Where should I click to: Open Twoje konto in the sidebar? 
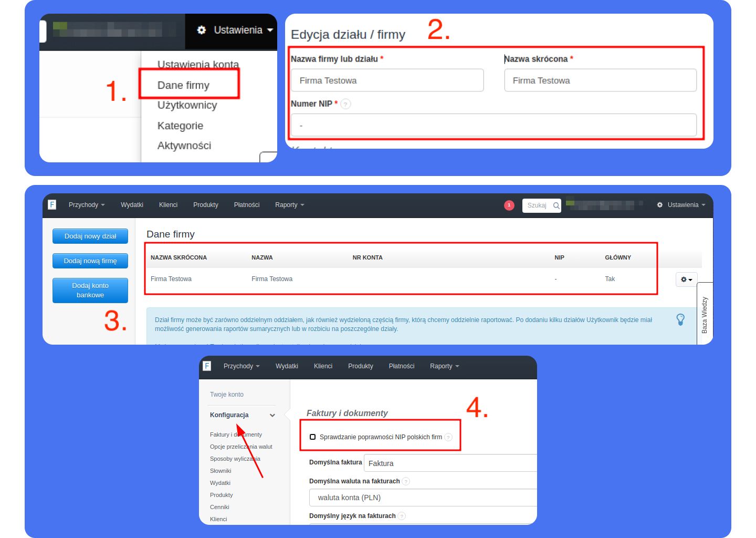coord(227,395)
